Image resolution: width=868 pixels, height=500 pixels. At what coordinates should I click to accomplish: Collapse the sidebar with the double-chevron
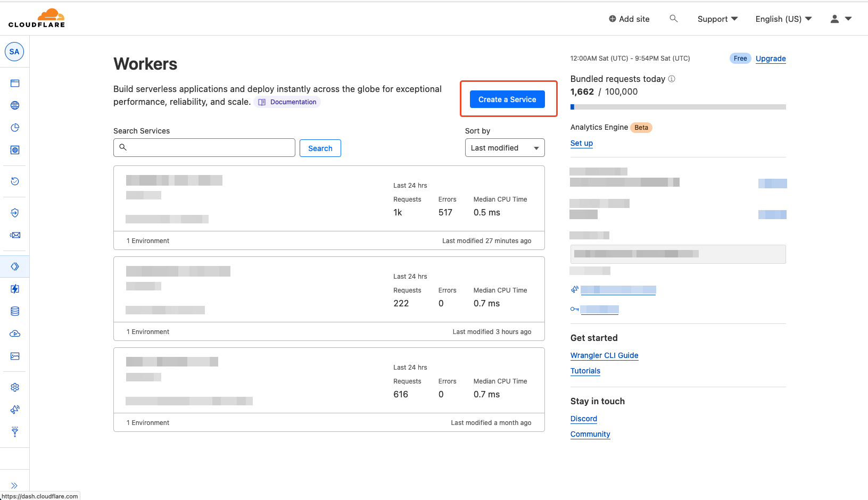coord(14,485)
